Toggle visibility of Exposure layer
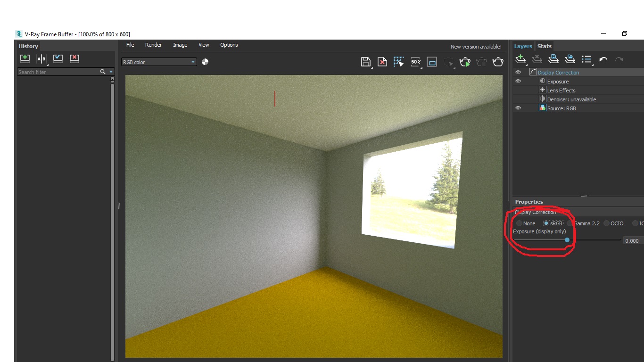Viewport: 644px width, 362px height. (518, 81)
